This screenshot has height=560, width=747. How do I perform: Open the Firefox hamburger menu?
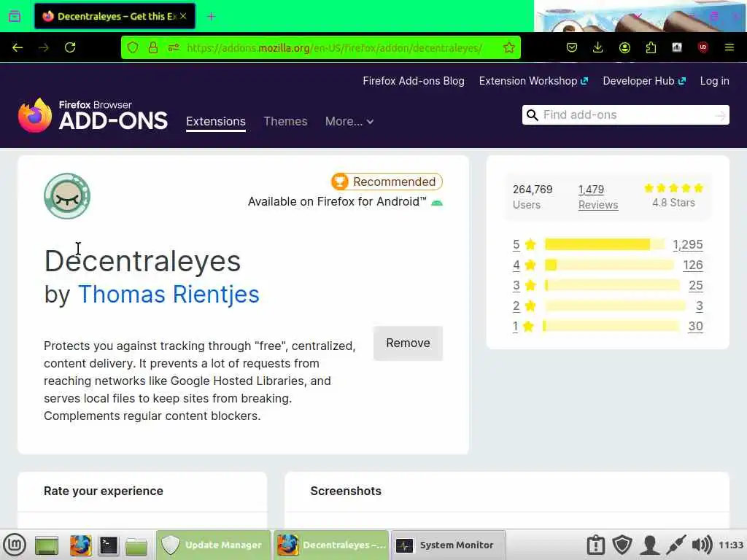[x=729, y=47]
